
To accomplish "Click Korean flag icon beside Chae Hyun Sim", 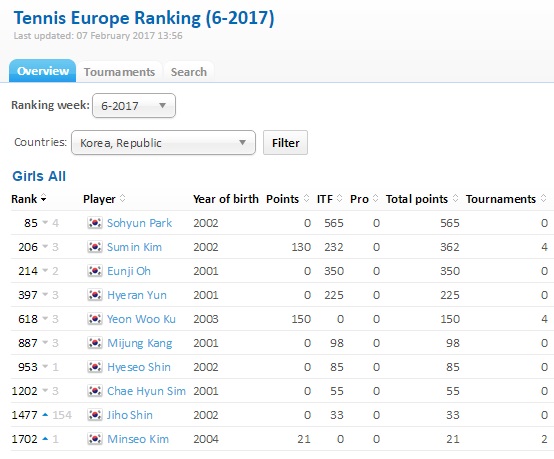I will coord(95,391).
